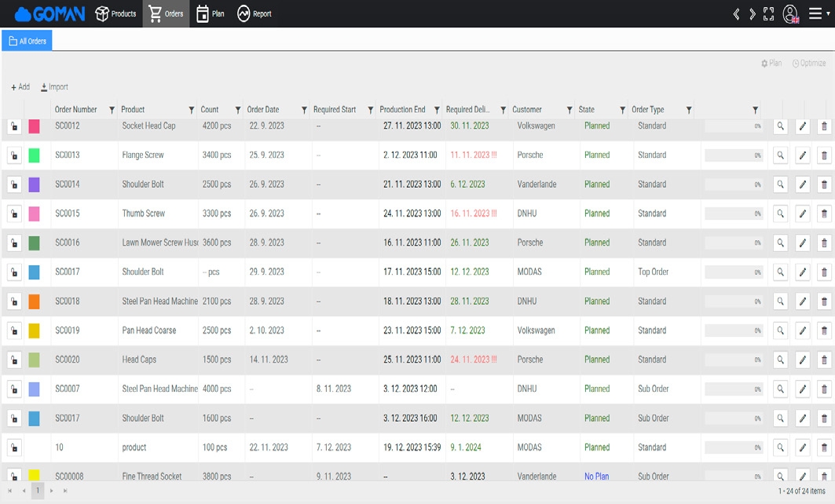Open the Orders menu

pyautogui.click(x=166, y=14)
